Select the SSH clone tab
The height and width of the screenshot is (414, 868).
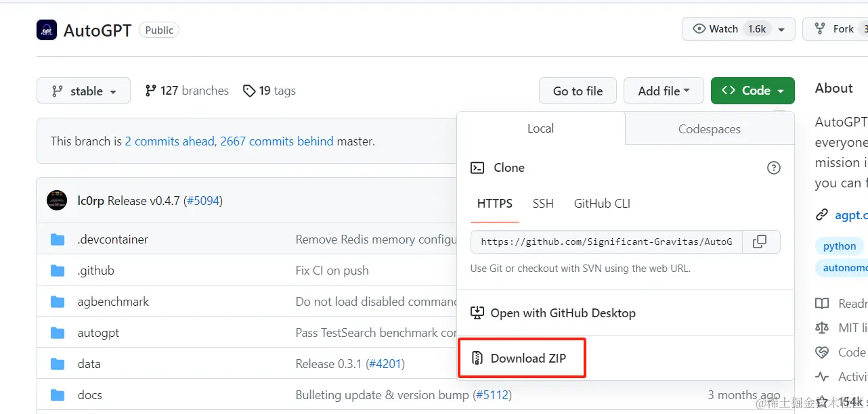pos(543,204)
